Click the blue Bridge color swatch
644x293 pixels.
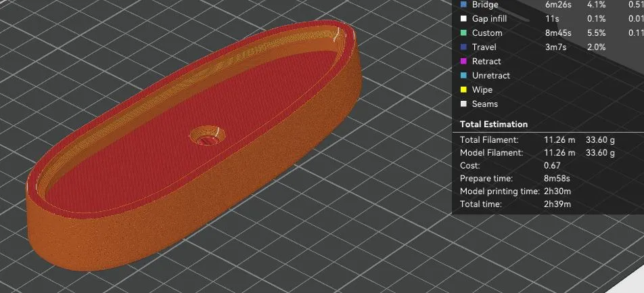(x=463, y=5)
